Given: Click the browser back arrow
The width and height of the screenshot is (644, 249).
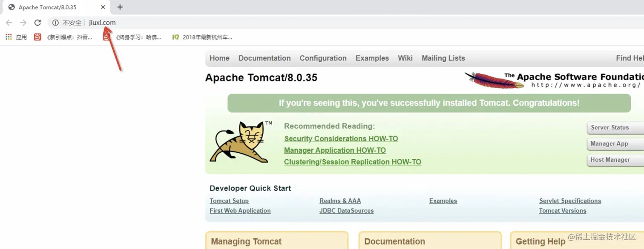Looking at the screenshot, I should (9, 23).
